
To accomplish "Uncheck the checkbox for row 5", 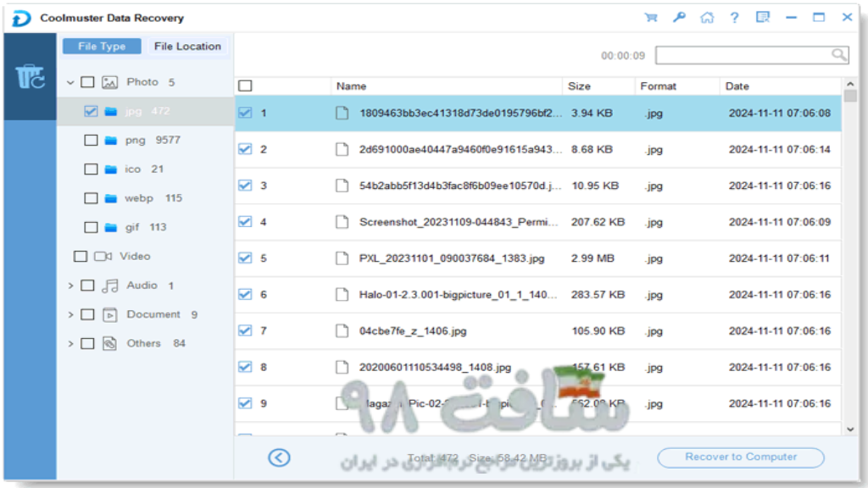I will coord(245,258).
